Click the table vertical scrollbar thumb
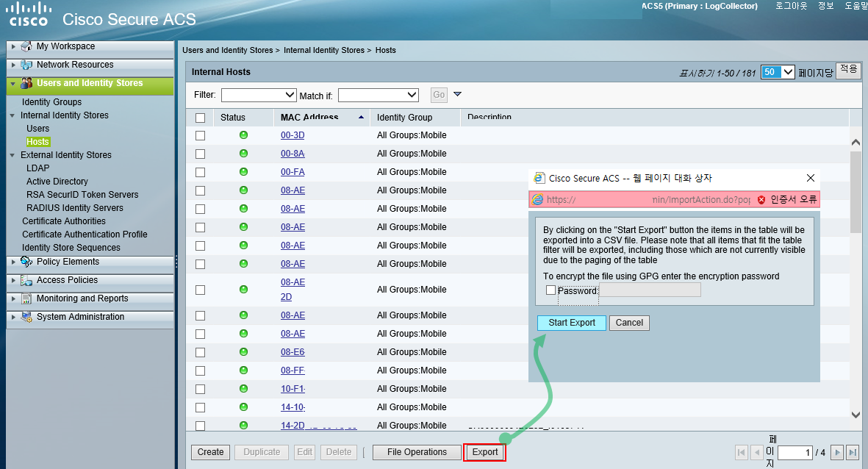The image size is (868, 469). click(x=856, y=192)
